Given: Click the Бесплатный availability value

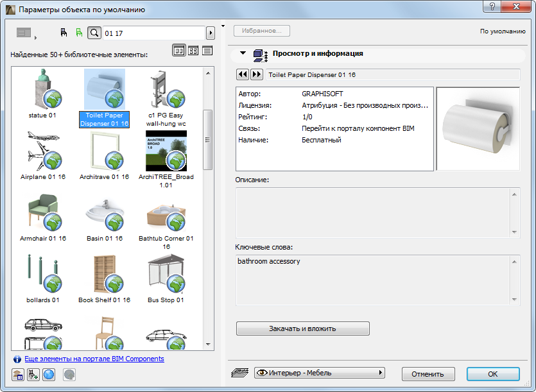Looking at the screenshot, I should [322, 140].
